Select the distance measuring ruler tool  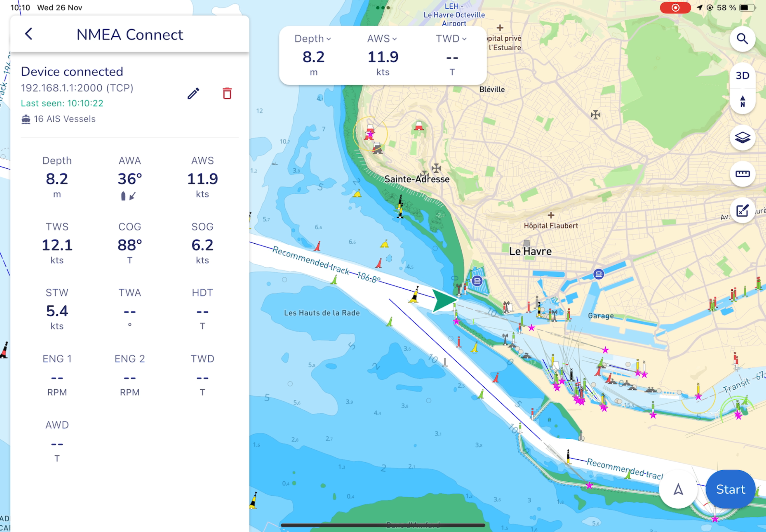pos(742,174)
